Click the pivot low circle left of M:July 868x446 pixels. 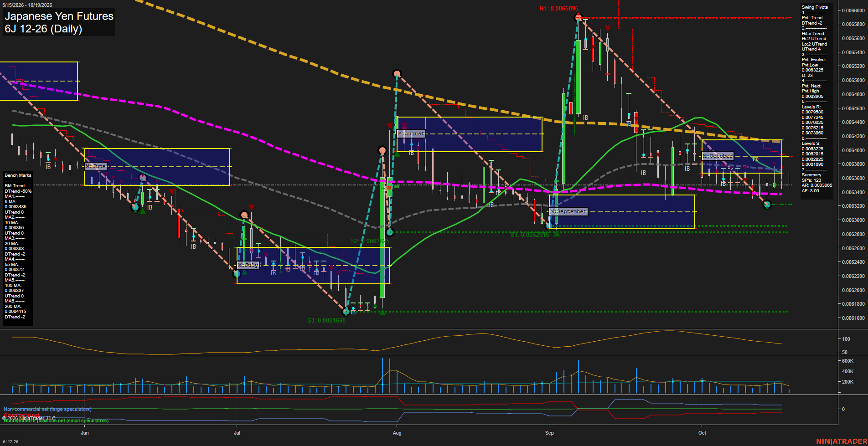(237, 274)
